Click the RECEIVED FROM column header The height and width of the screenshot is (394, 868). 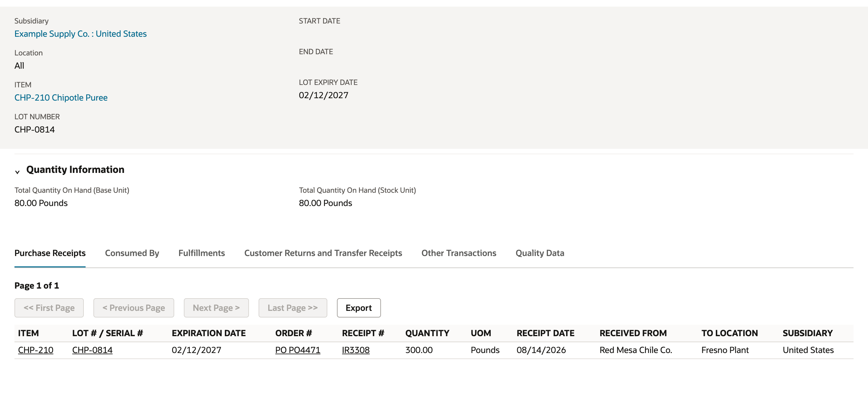633,333
